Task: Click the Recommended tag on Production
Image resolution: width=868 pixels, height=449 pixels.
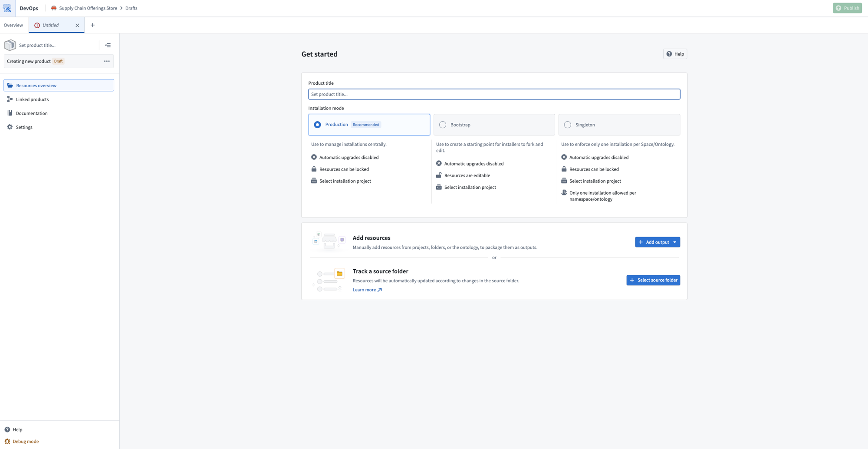Action: coord(366,125)
